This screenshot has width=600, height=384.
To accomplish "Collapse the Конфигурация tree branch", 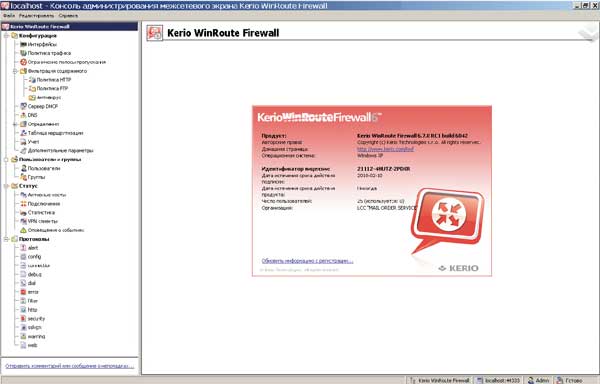I will tap(6, 36).
